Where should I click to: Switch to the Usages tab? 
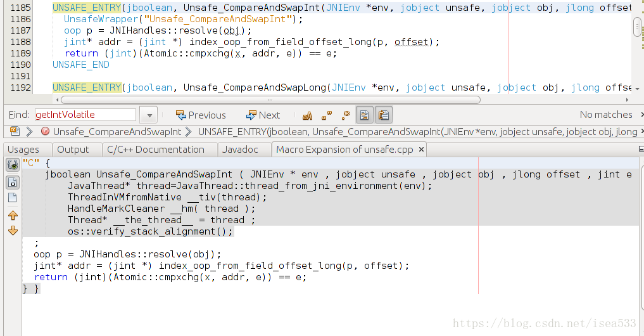[23, 149]
